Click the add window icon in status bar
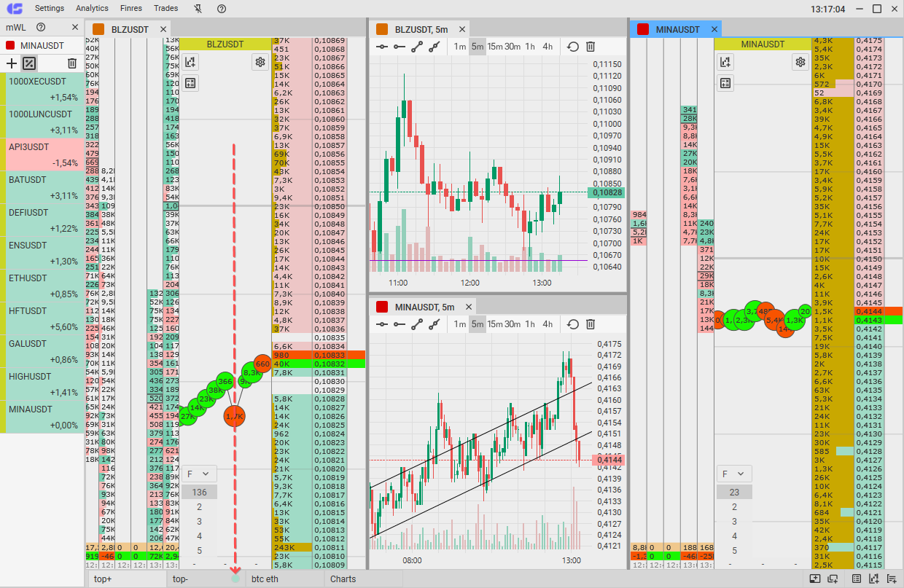The width and height of the screenshot is (904, 588). [x=833, y=579]
